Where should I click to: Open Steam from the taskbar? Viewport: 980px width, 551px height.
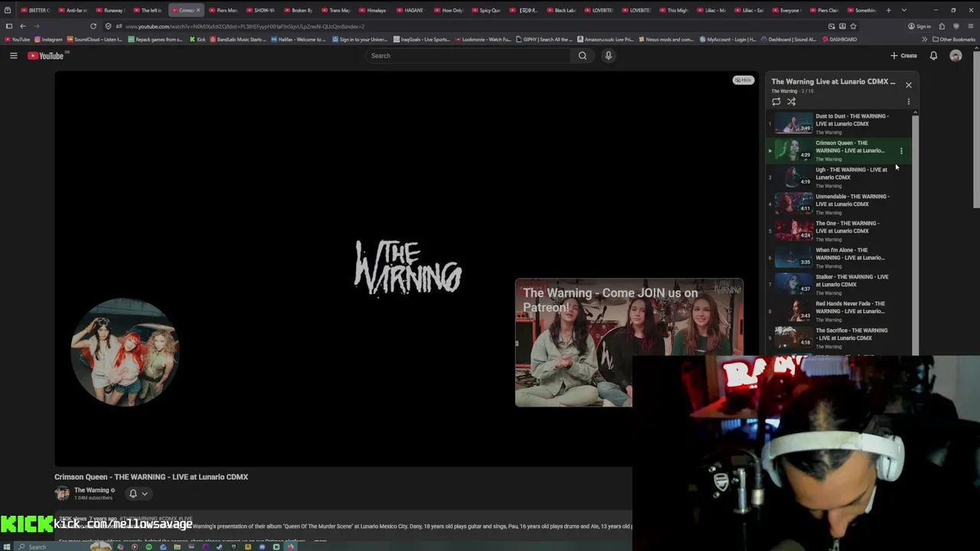click(220, 546)
